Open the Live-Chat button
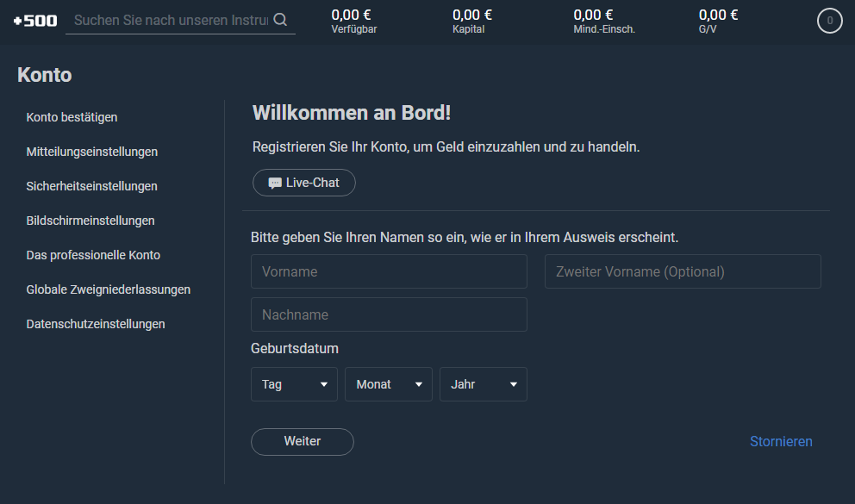The image size is (855, 504). (303, 183)
